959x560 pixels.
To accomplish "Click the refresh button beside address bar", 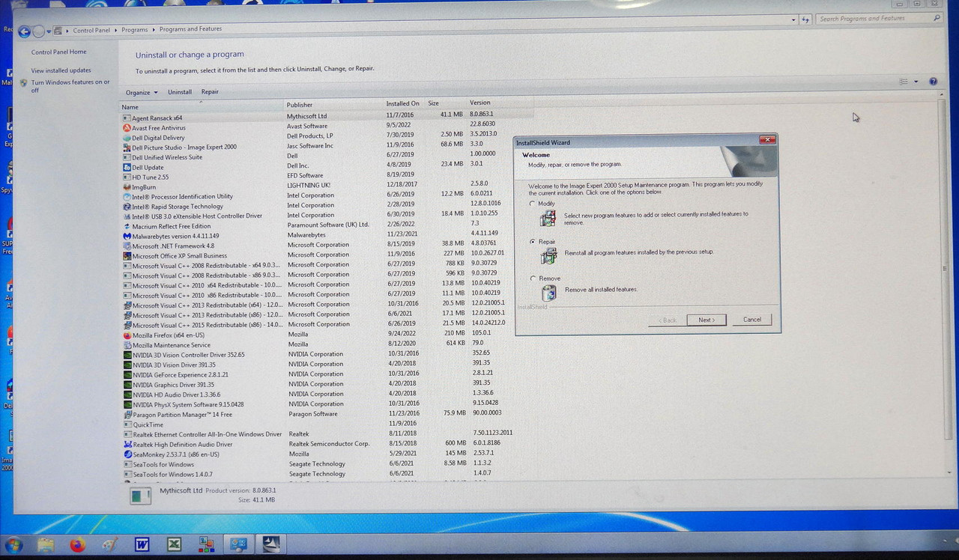I will coord(805,19).
